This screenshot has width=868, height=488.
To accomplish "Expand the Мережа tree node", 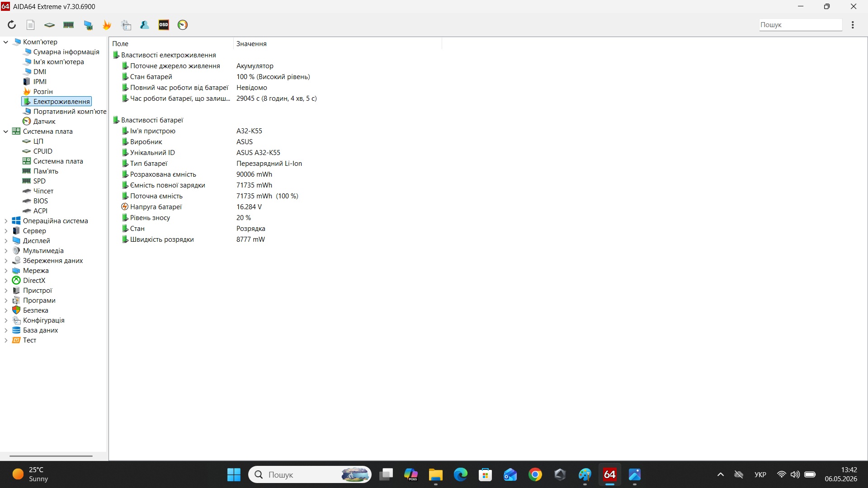I will point(6,271).
